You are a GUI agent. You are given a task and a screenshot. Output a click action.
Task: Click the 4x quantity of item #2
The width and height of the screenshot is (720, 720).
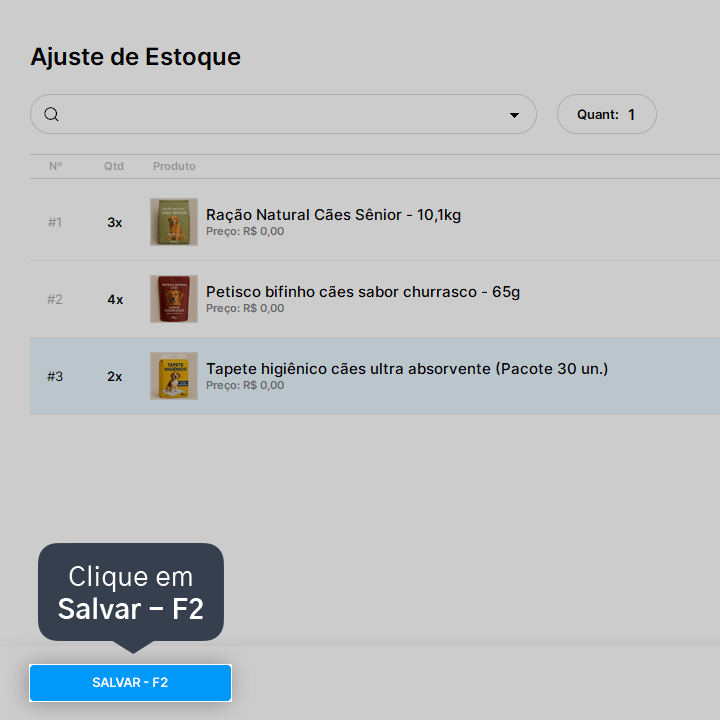pyautogui.click(x=115, y=300)
